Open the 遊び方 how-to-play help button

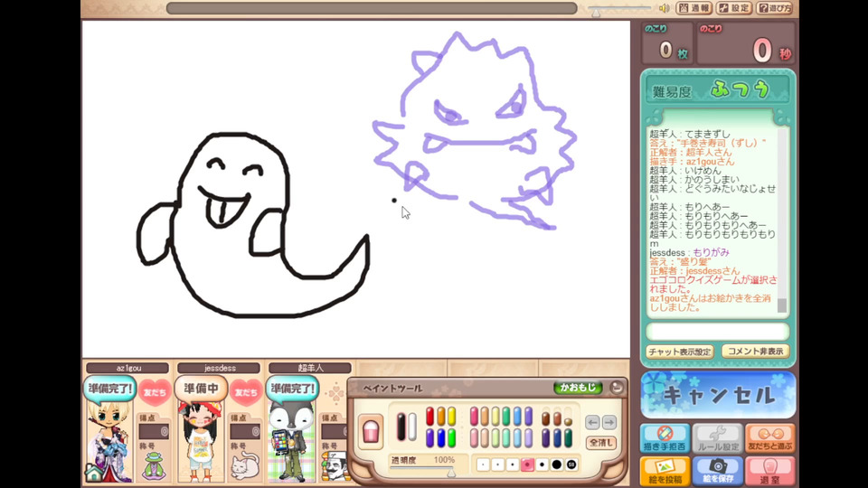click(775, 8)
